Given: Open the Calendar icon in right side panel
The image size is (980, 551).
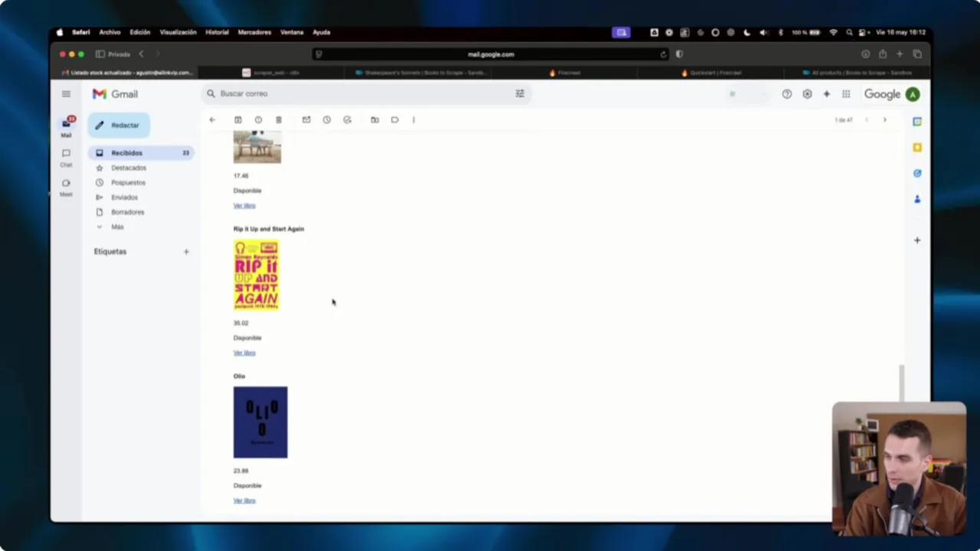Looking at the screenshot, I should [917, 122].
